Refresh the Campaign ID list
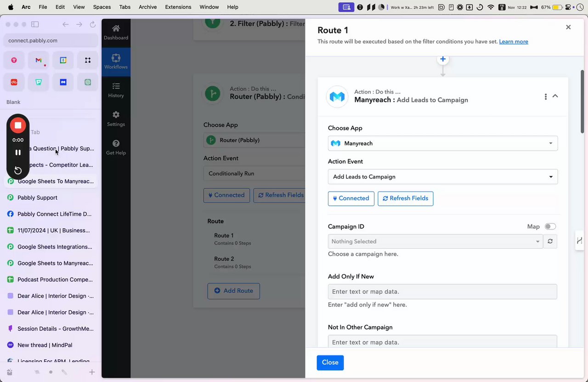 tap(550, 242)
